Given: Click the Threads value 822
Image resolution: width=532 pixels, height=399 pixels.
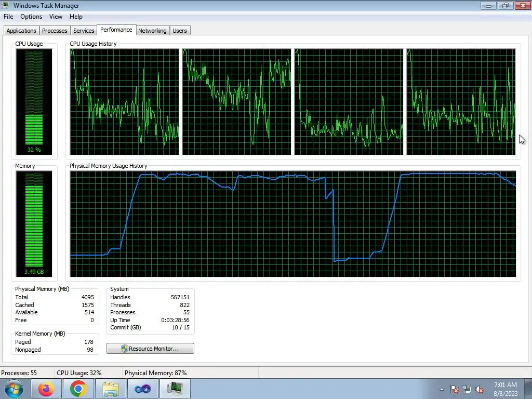Looking at the screenshot, I should pyautogui.click(x=184, y=305).
